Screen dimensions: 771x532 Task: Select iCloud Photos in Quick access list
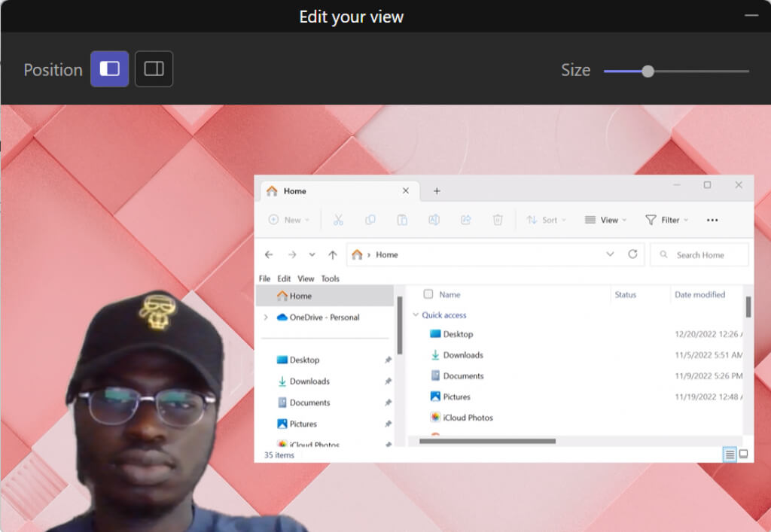point(462,418)
